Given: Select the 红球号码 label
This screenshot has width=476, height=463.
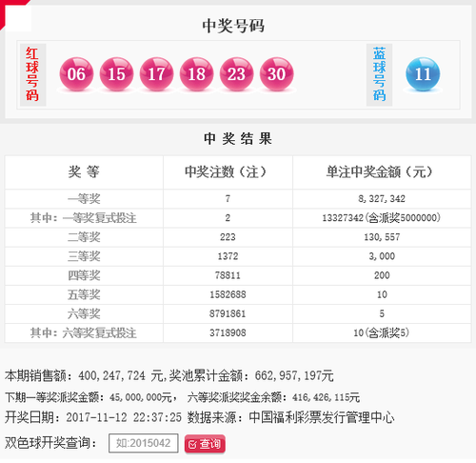Looking at the screenshot, I should [32, 74].
